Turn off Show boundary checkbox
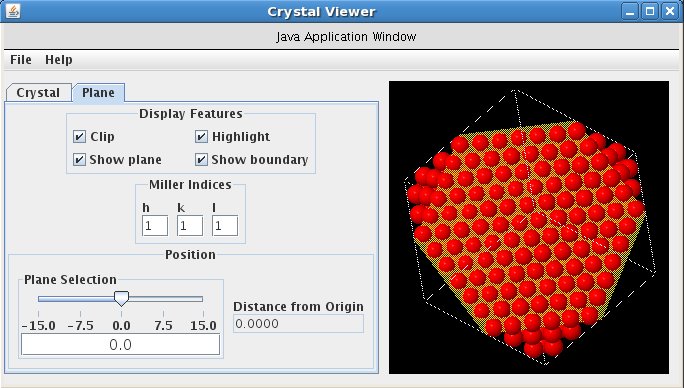684x388 pixels. pyautogui.click(x=201, y=160)
